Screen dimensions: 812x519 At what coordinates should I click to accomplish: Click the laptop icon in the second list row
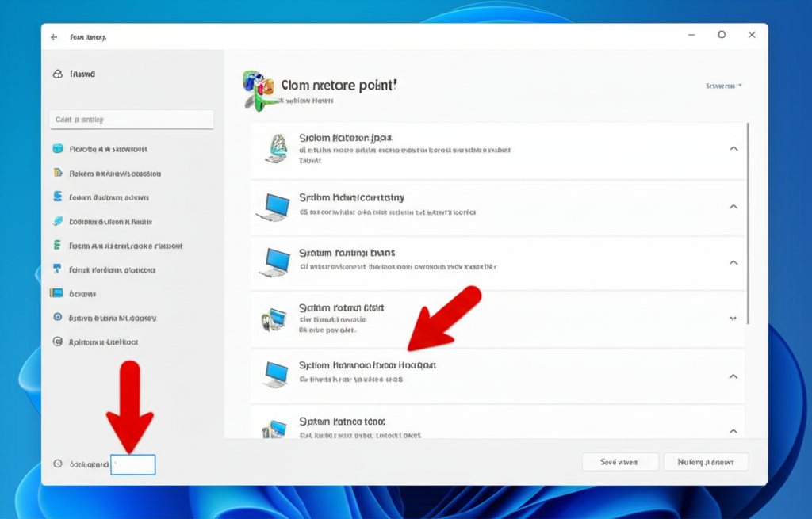tap(274, 207)
